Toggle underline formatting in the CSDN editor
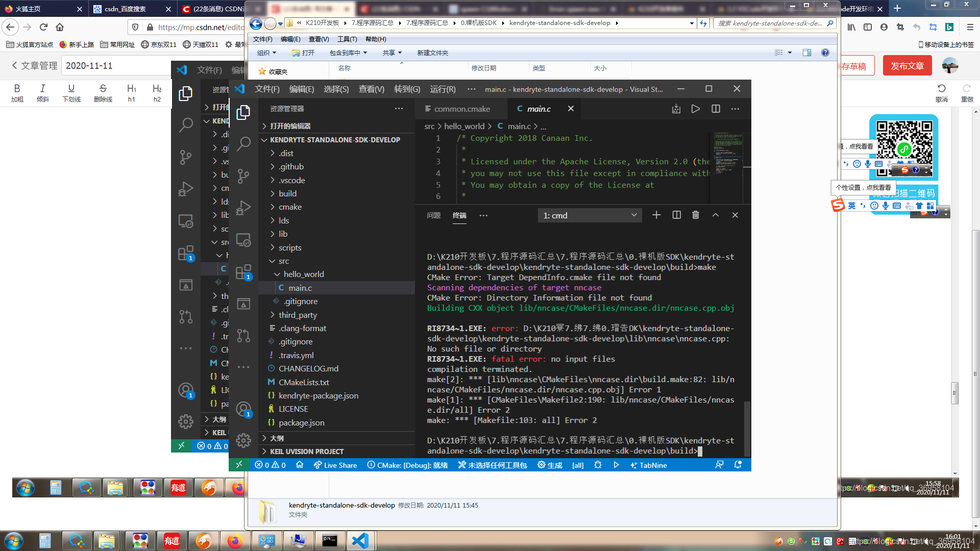 (71, 92)
